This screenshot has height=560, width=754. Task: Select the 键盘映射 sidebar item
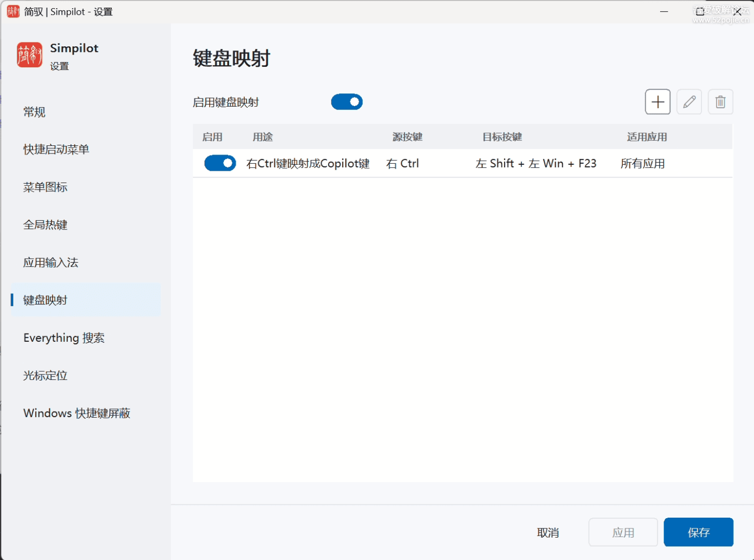click(86, 300)
